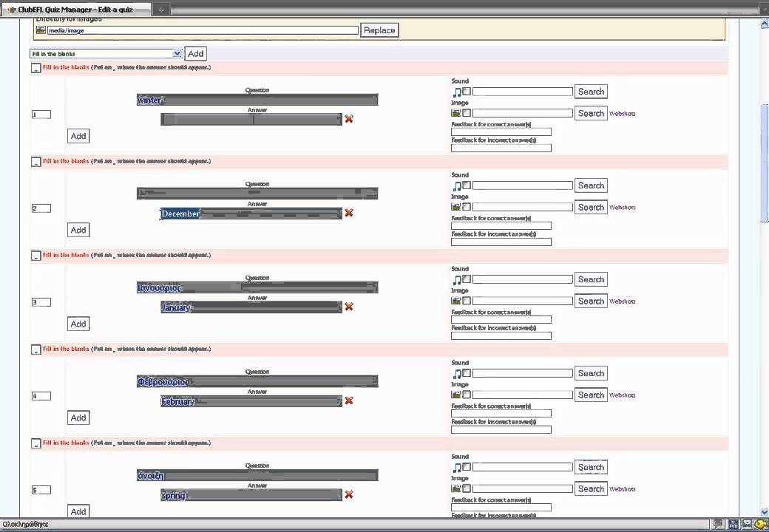
Task: Focus the incorrect-answer feedback field of question 3
Action: 501,335
